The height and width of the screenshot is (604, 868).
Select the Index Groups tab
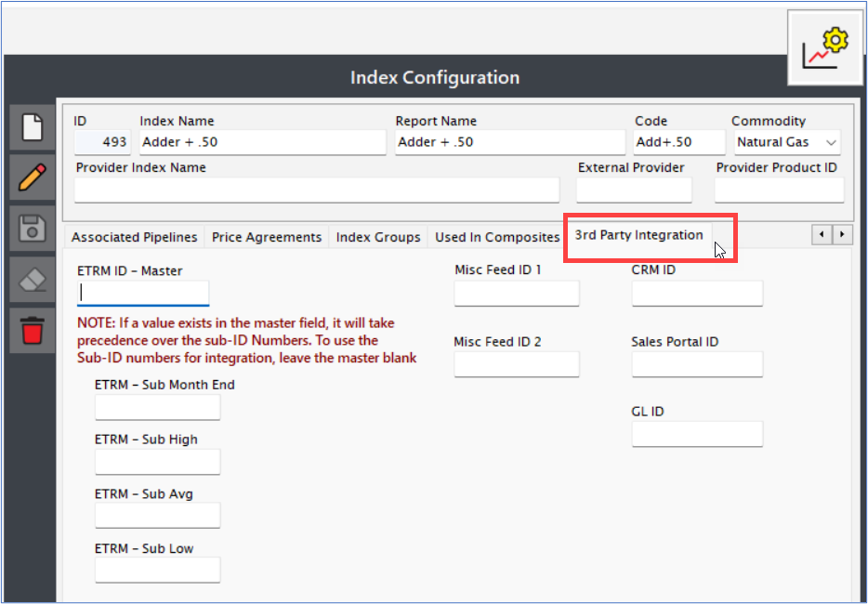coord(378,237)
